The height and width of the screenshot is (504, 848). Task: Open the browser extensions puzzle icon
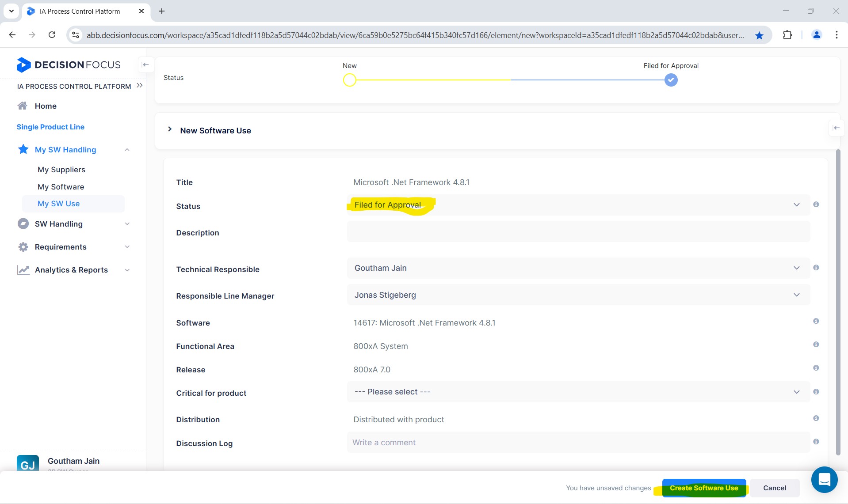(x=787, y=35)
